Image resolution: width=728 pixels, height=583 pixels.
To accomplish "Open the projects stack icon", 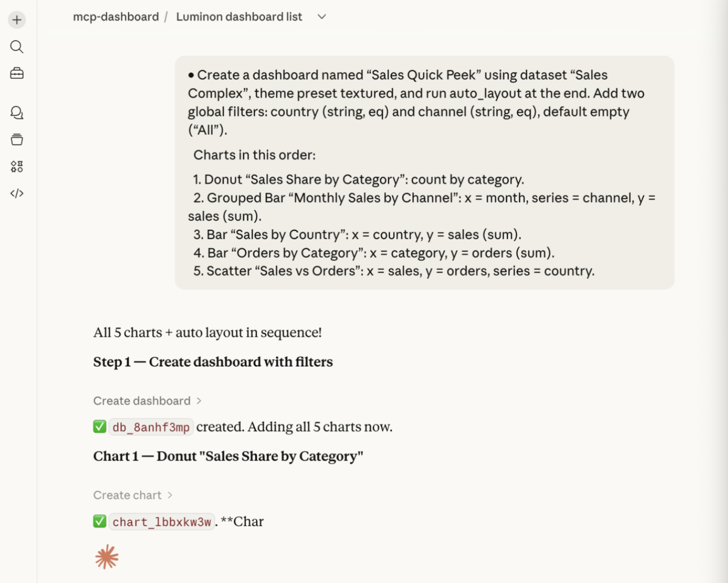I will pyautogui.click(x=17, y=140).
